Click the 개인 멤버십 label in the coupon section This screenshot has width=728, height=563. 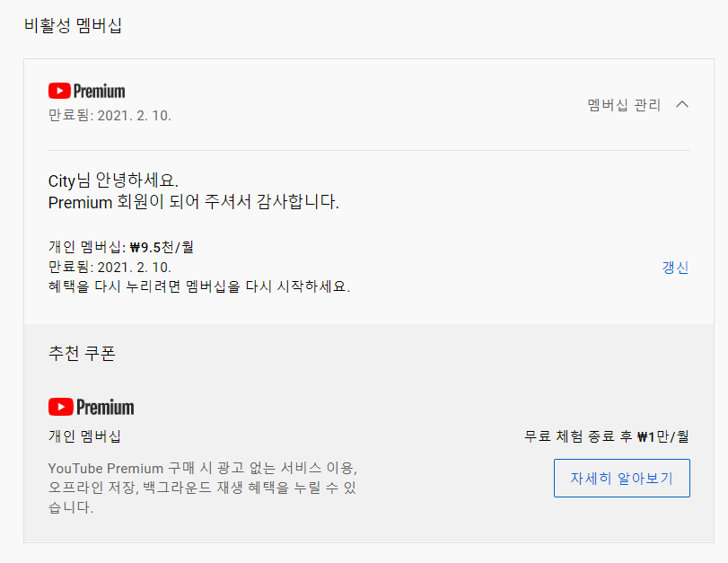click(84, 436)
